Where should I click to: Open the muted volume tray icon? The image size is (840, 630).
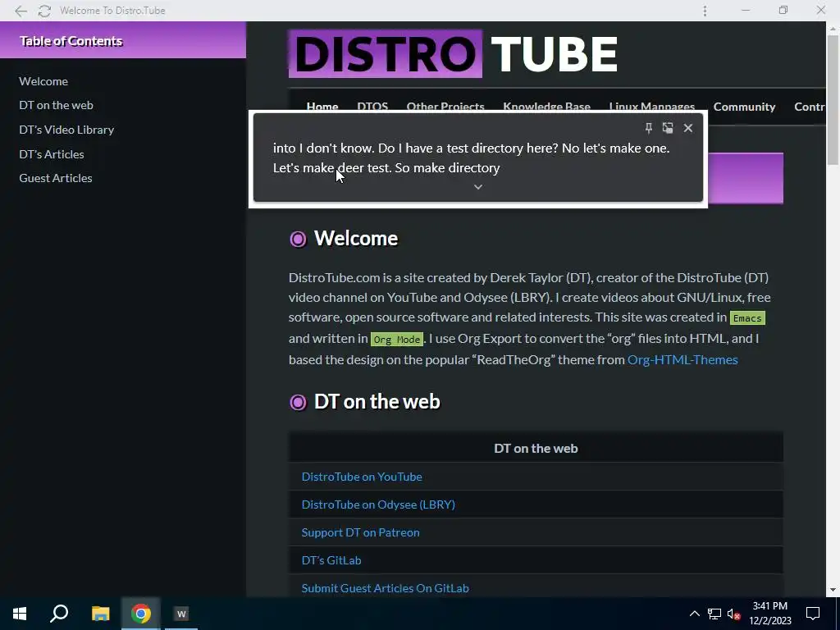point(733,614)
